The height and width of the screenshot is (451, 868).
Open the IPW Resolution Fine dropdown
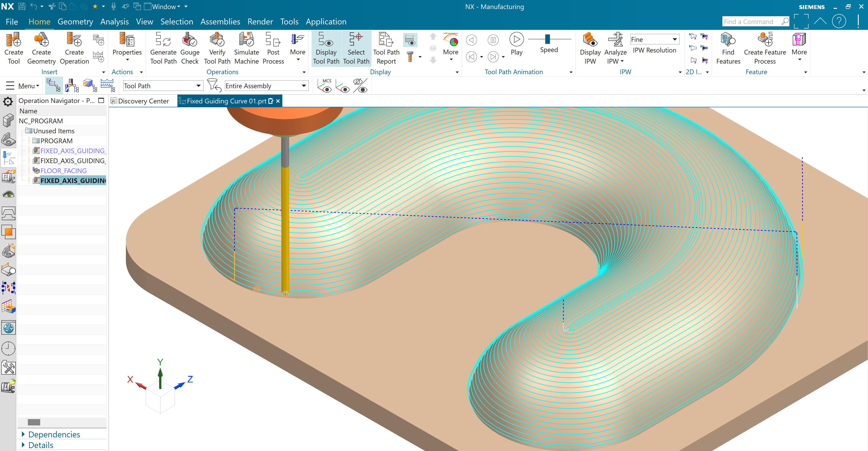coord(654,39)
